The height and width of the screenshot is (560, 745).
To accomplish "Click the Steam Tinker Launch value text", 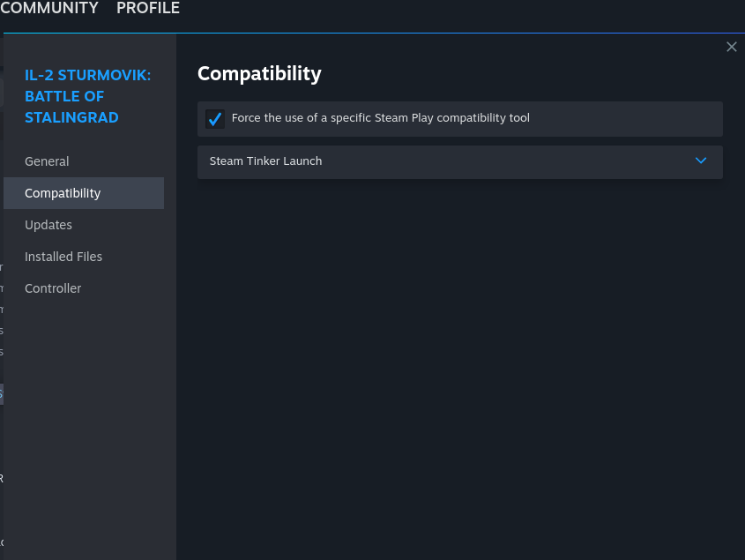I will [x=264, y=161].
